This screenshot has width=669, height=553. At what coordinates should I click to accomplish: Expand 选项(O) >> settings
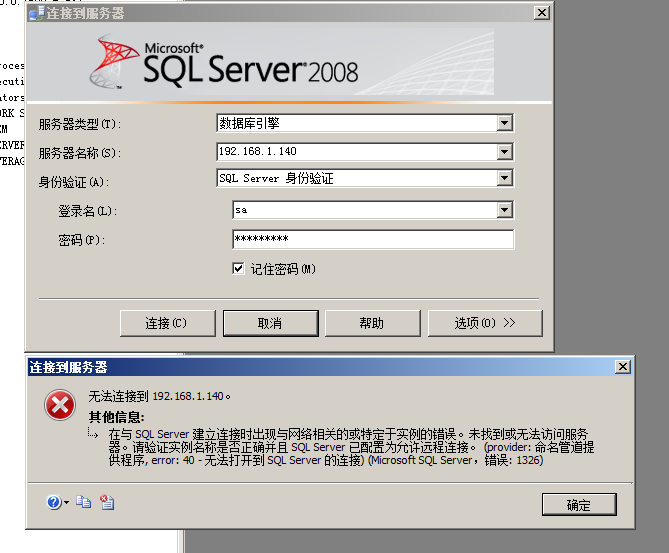pyautogui.click(x=485, y=323)
